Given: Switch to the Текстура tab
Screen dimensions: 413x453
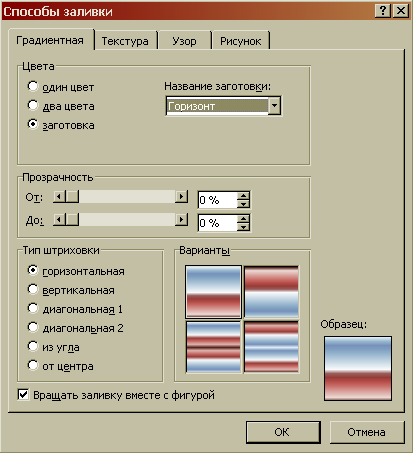Looking at the screenshot, I should tap(125, 41).
